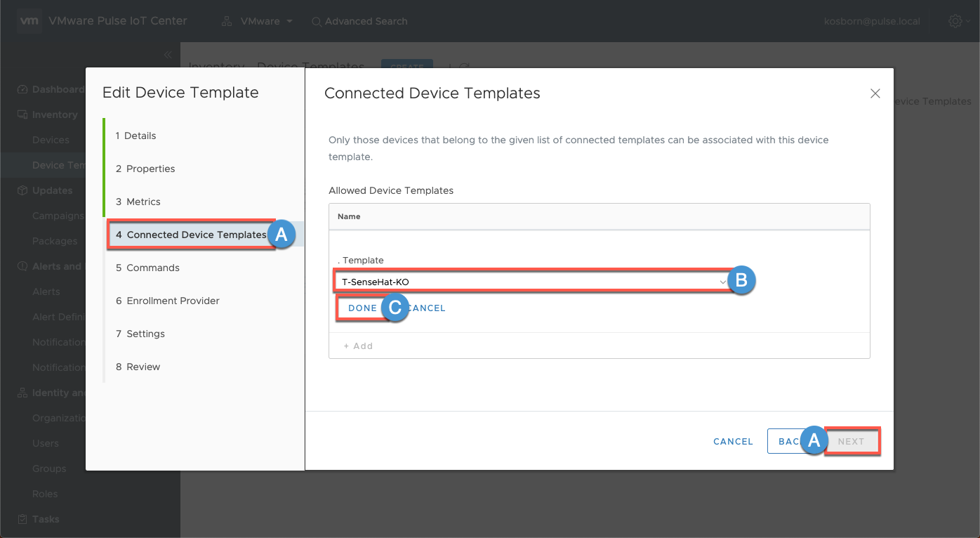Click the VMware vm logo icon

pyautogui.click(x=29, y=21)
